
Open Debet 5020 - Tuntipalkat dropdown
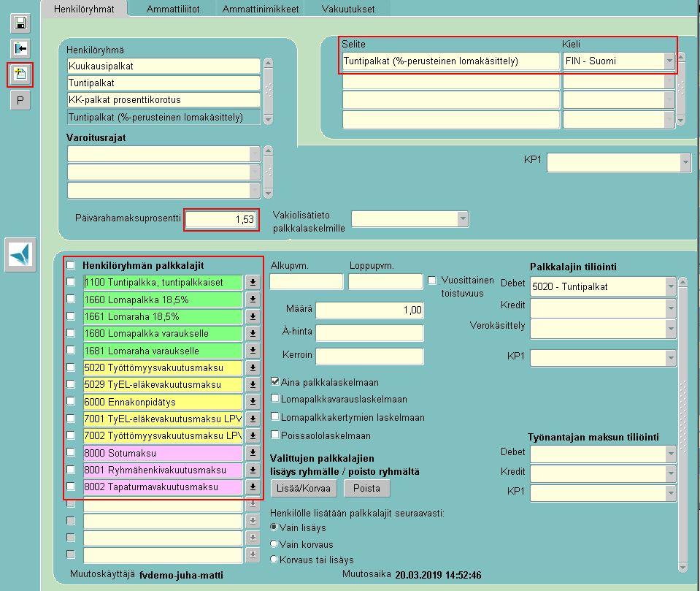click(x=671, y=286)
